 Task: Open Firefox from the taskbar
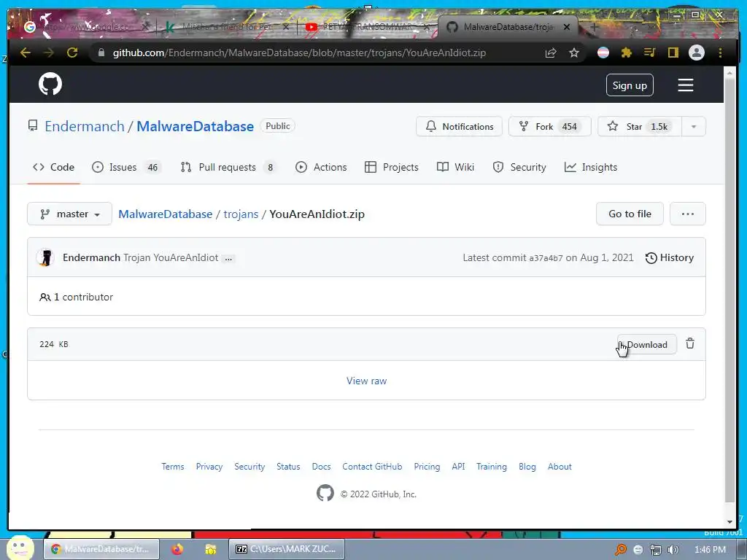[177, 549]
